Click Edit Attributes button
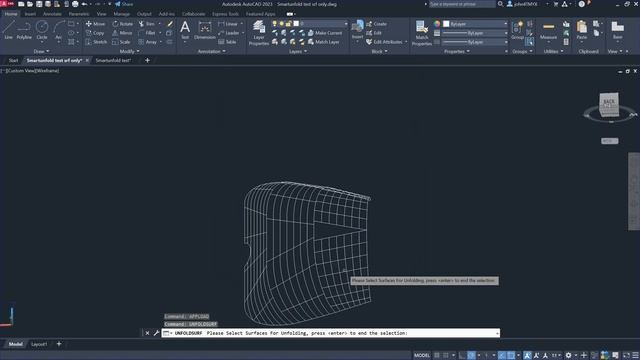The width and height of the screenshot is (640, 360). click(x=384, y=42)
